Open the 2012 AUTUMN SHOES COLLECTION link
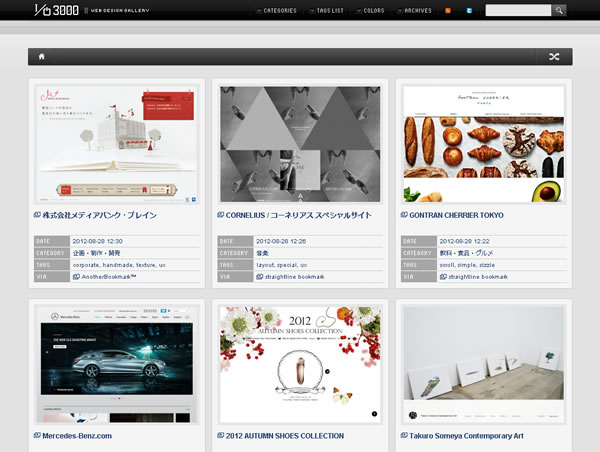The image size is (600, 452). (x=285, y=436)
